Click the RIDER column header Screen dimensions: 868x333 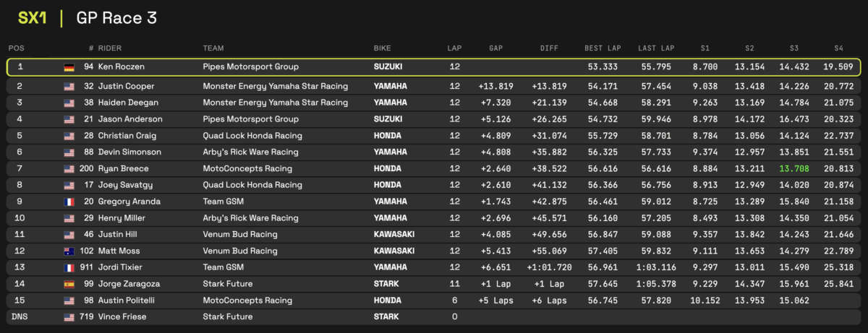click(x=110, y=48)
